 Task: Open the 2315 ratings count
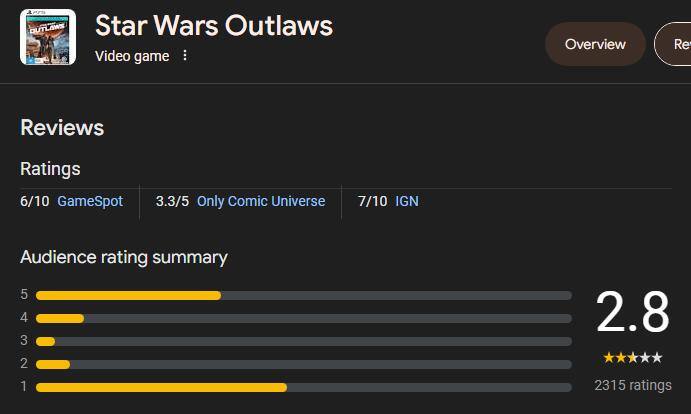(x=632, y=385)
